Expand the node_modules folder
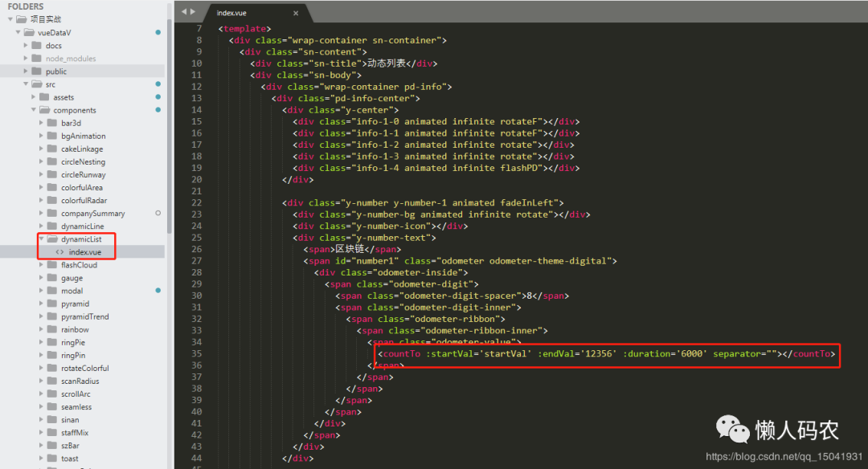 26,58
